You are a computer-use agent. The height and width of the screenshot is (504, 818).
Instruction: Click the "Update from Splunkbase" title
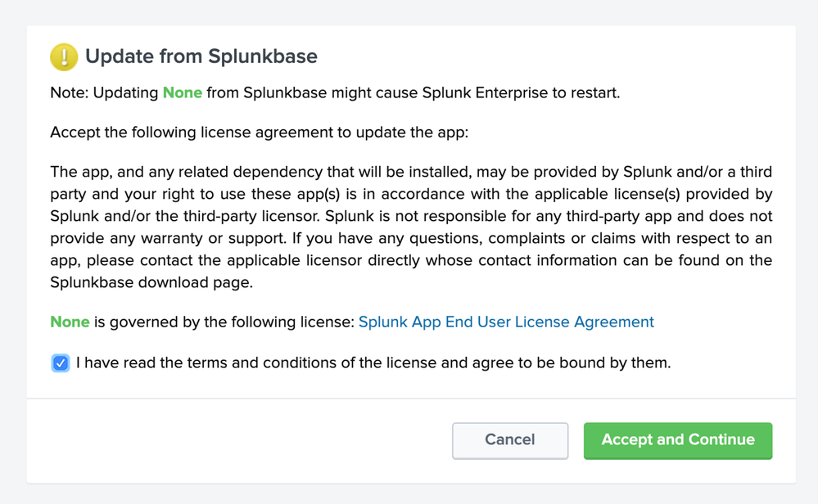click(201, 56)
